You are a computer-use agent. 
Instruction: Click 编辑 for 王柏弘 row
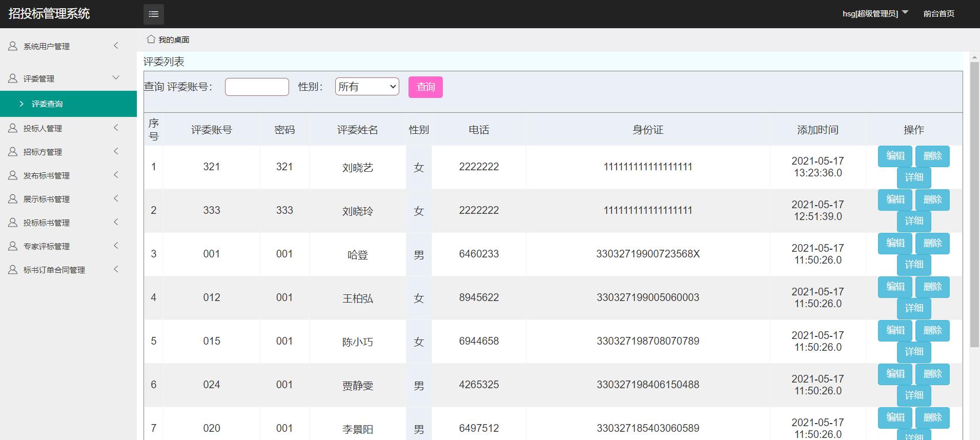(895, 287)
